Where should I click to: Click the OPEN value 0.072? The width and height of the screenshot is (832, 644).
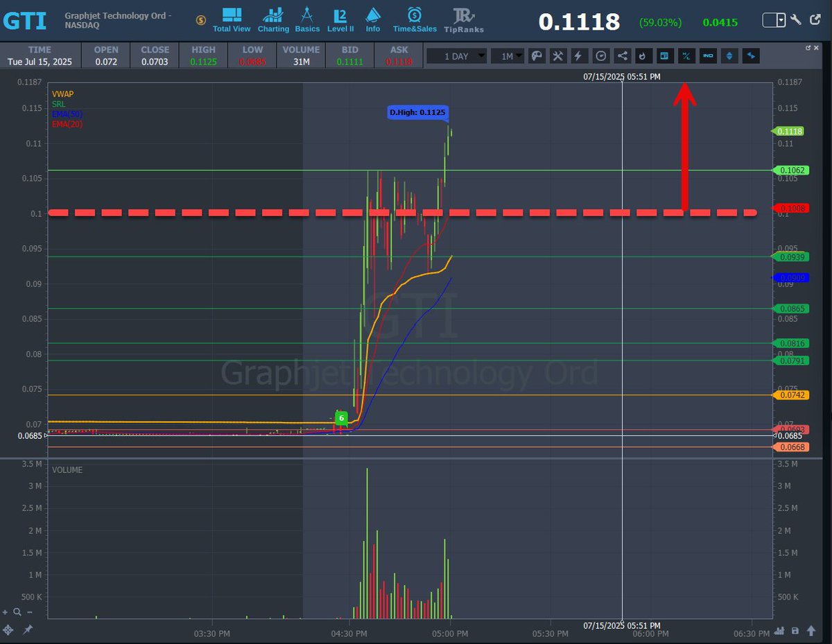pyautogui.click(x=106, y=62)
